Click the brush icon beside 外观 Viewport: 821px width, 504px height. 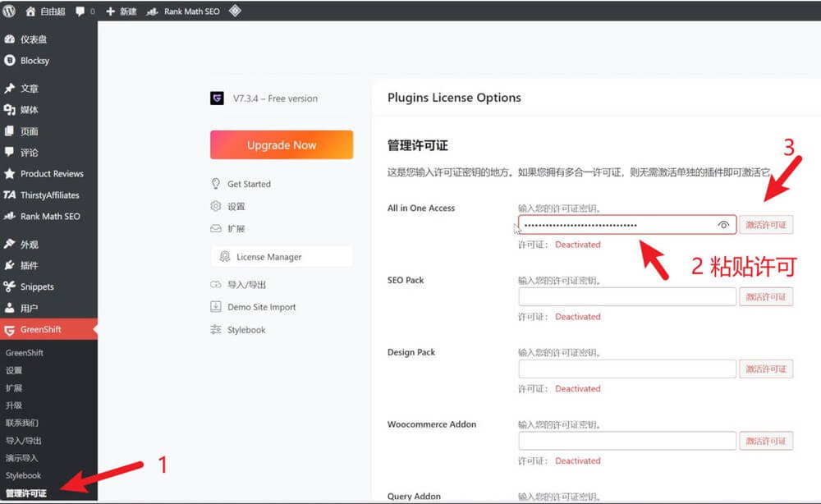(9, 244)
